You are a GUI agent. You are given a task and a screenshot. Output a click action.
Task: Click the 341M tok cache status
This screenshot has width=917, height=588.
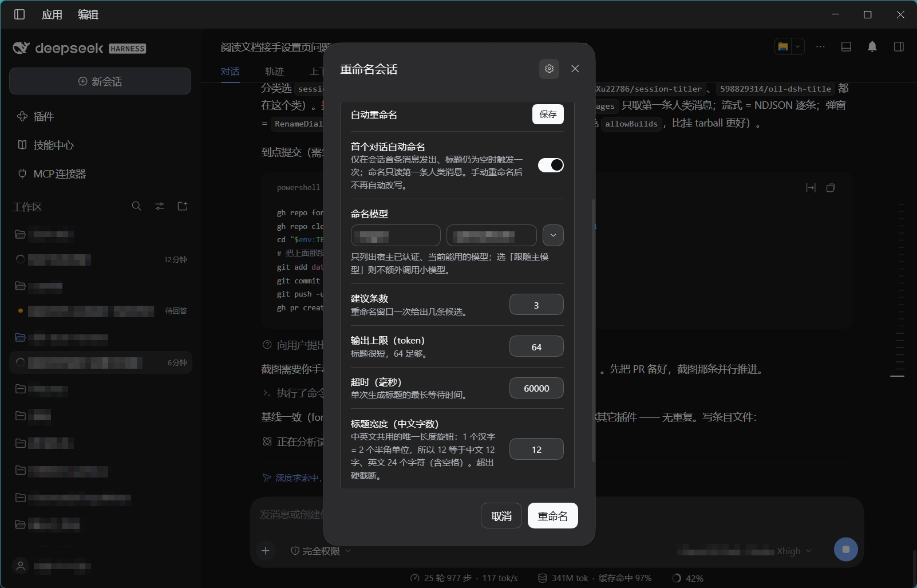(595, 578)
